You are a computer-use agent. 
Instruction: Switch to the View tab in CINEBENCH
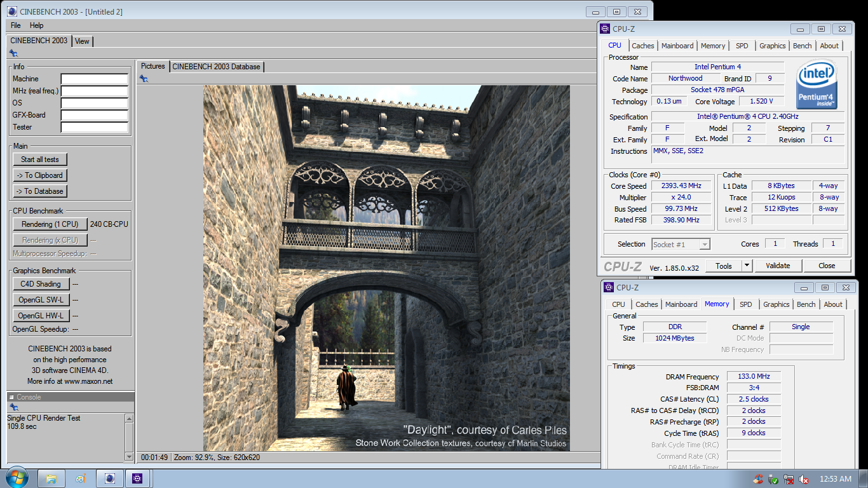pyautogui.click(x=82, y=41)
